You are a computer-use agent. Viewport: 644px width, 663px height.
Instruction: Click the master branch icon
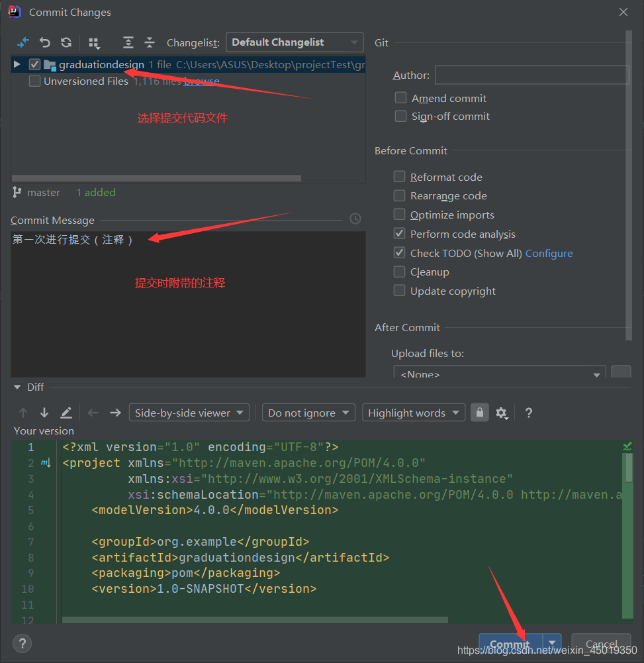point(17,192)
